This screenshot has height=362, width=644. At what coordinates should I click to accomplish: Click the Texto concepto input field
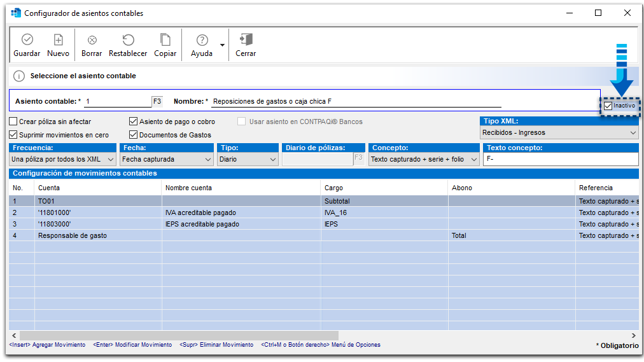(560, 160)
